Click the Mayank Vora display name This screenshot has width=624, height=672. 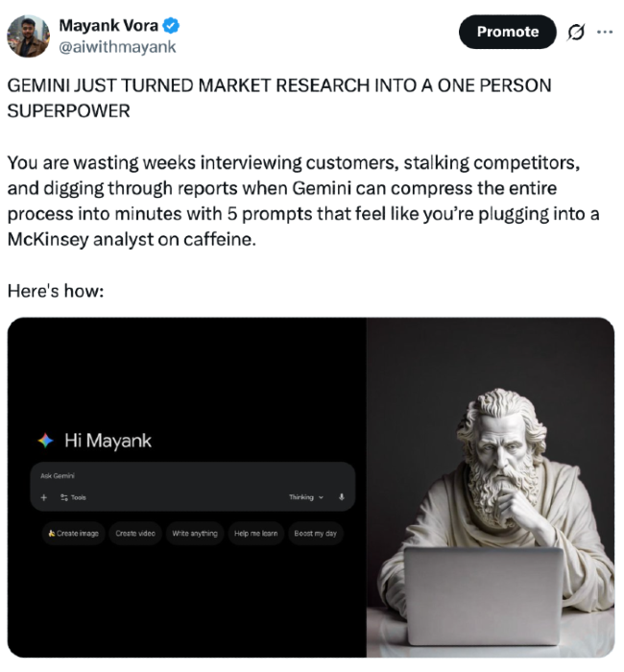pos(108,26)
